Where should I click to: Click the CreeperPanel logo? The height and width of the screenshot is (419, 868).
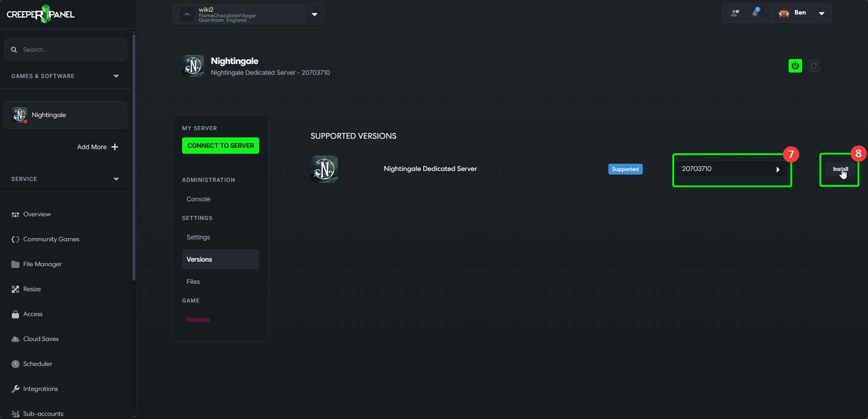coord(40,14)
